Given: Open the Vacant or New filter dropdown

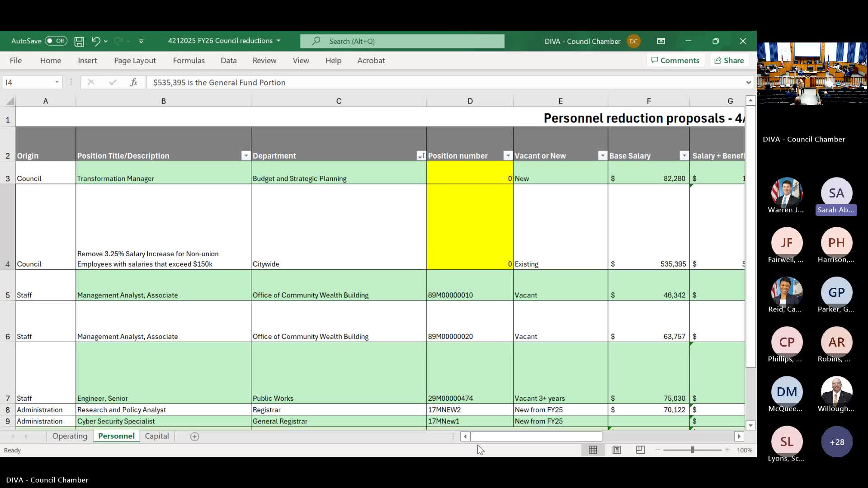Looking at the screenshot, I should coord(602,156).
